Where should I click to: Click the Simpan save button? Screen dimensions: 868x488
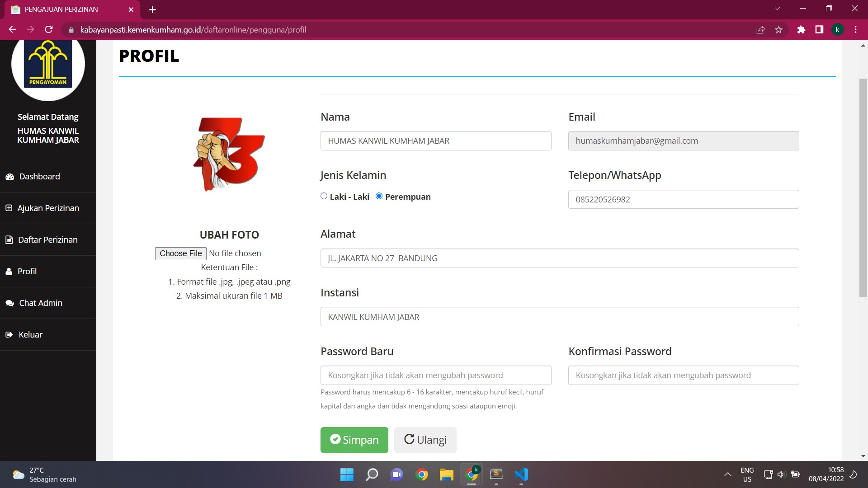point(354,440)
